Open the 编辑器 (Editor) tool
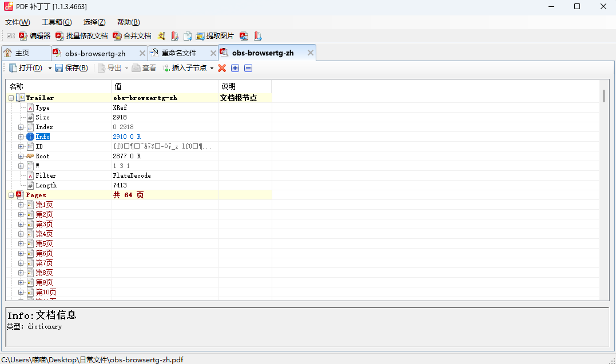Screen dimensions: 616x364 point(35,36)
